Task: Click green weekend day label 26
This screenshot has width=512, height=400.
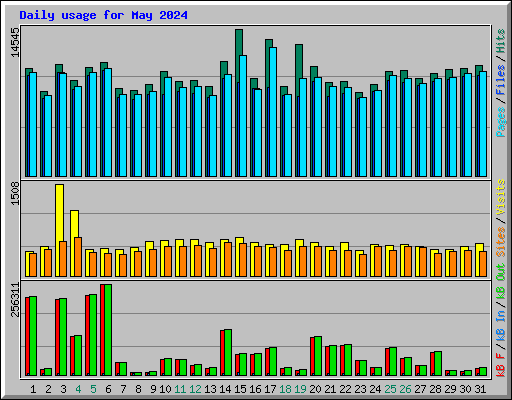Action: 405,389
